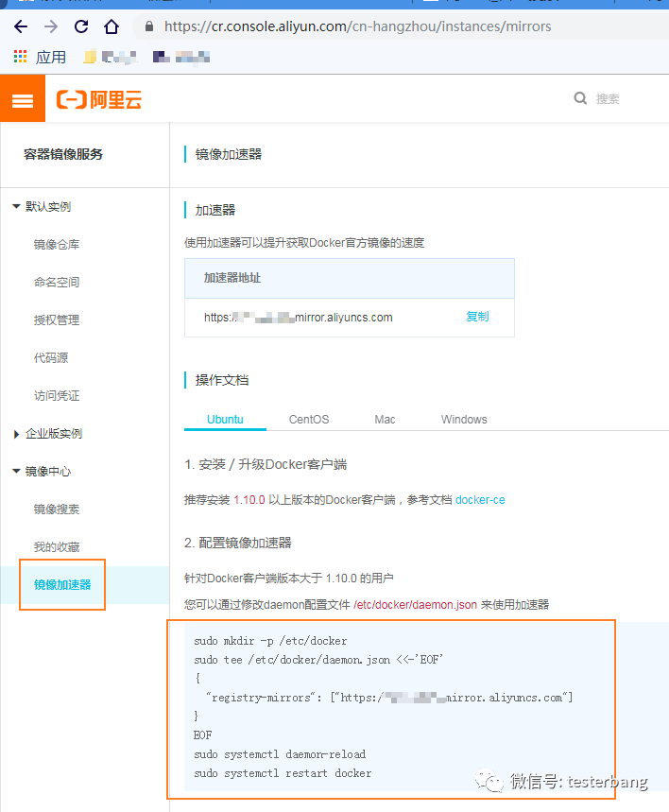Open 授权管理 in the sidebar
Viewport: 669px width, 812px height.
pos(57,320)
